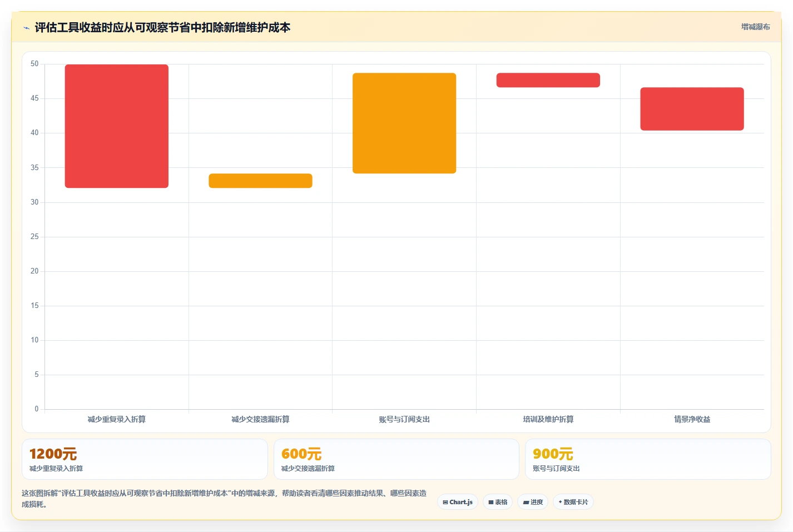
Task: Select the 数据卡片 chip
Action: (573, 502)
